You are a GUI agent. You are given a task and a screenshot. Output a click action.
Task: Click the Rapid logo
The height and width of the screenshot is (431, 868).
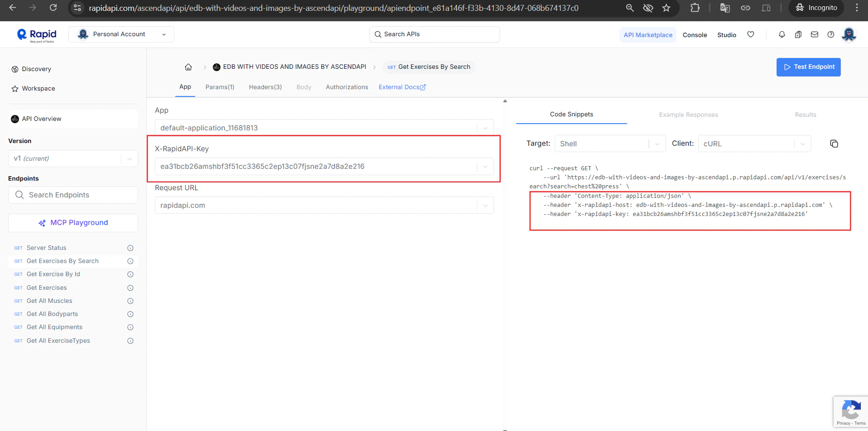pyautogui.click(x=35, y=34)
